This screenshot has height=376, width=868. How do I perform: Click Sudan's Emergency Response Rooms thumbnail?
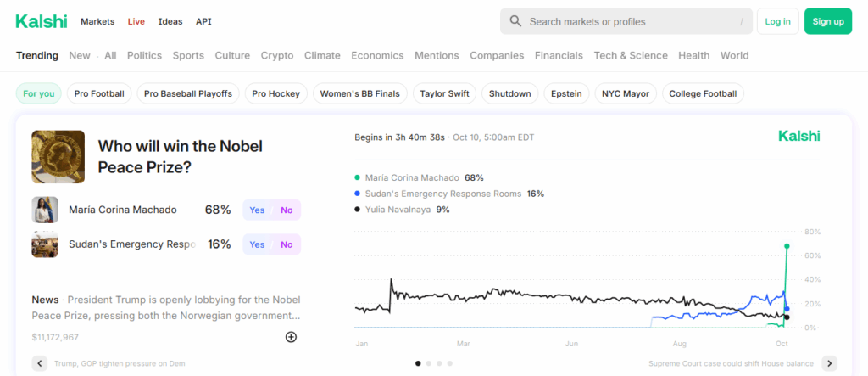[x=45, y=244]
